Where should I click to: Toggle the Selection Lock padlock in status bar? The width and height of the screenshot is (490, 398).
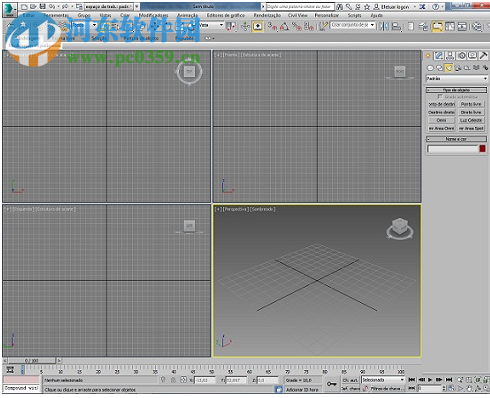(173, 380)
